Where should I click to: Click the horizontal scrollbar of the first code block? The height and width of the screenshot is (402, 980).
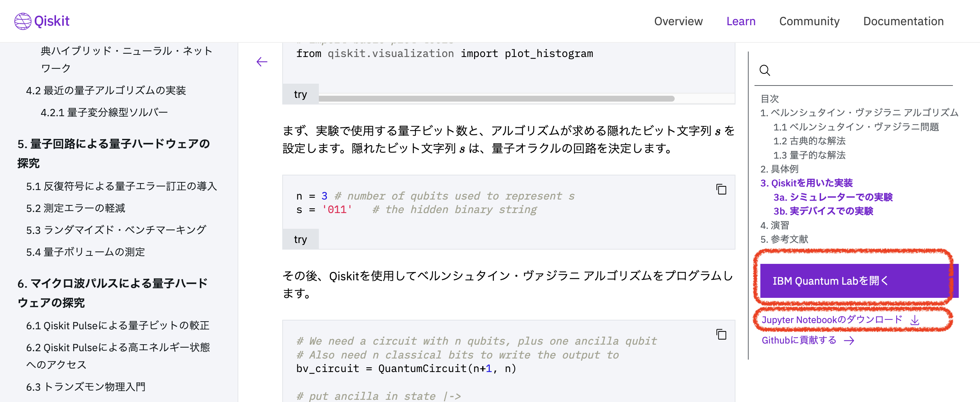(496, 99)
